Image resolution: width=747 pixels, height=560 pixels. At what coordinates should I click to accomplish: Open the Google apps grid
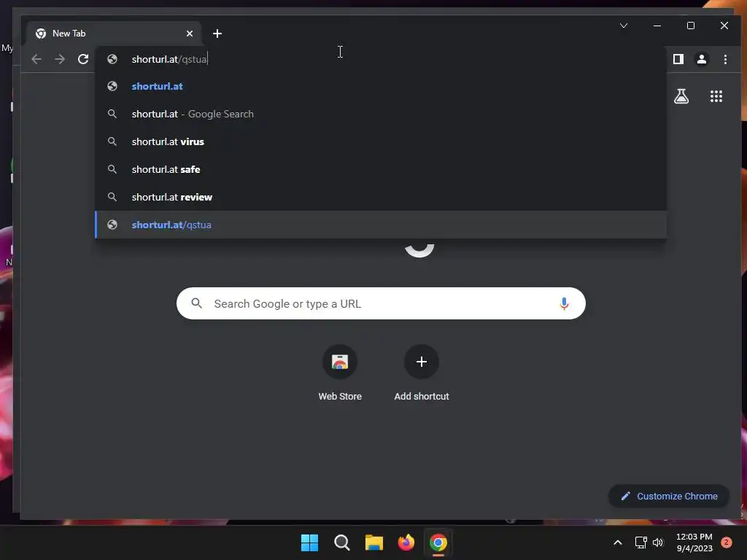pos(716,96)
